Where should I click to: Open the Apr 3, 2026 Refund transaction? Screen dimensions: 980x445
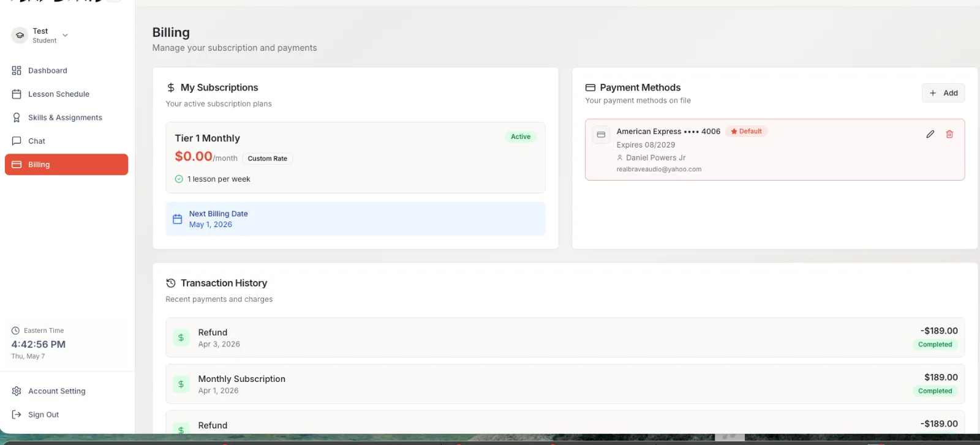click(565, 337)
